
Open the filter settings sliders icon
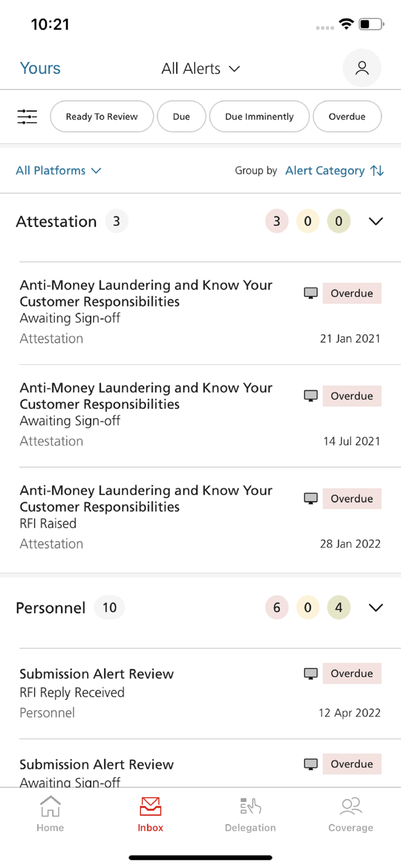click(x=27, y=116)
